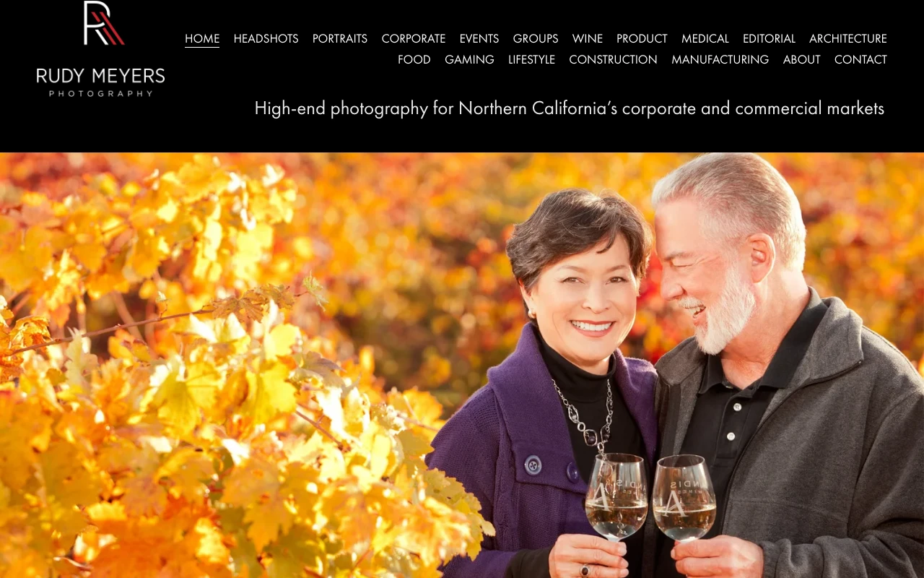This screenshot has width=924, height=578.
Task: Go to the Architecture gallery
Action: point(848,38)
